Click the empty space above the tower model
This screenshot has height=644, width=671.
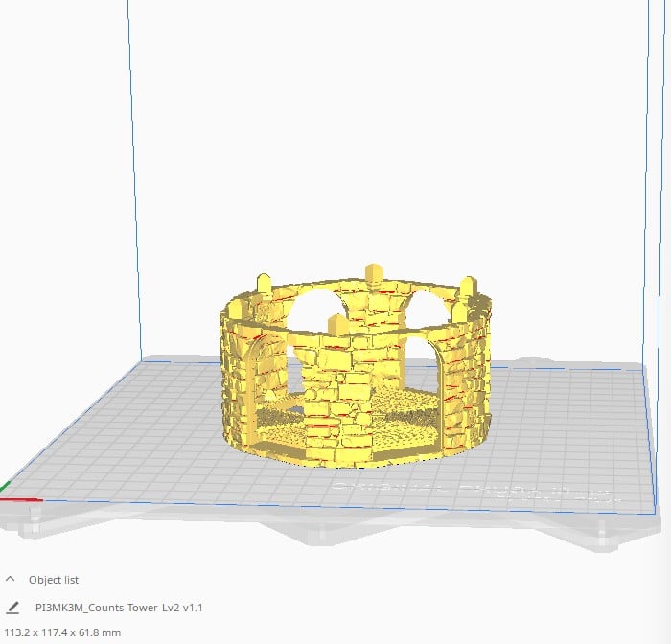[x=364, y=144]
